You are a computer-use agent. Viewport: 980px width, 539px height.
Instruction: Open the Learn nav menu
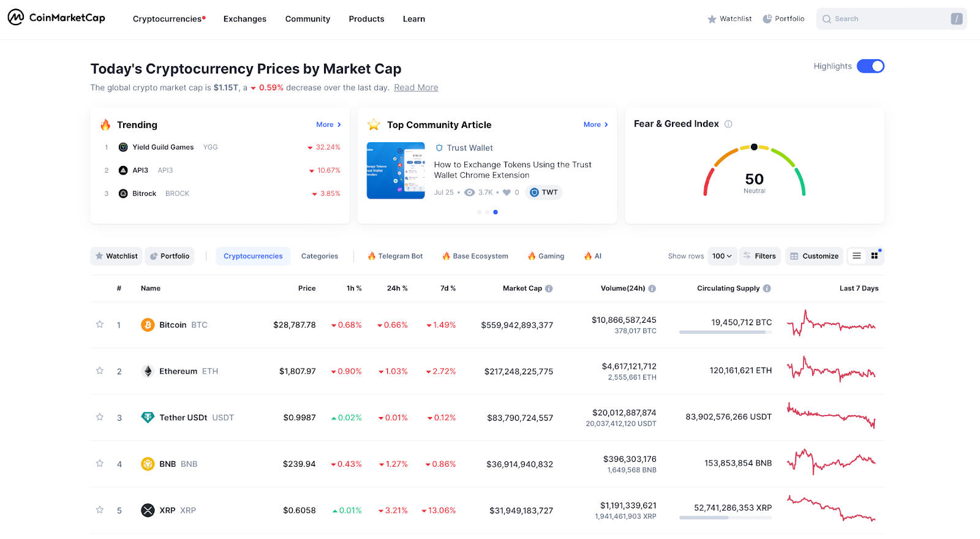(414, 19)
